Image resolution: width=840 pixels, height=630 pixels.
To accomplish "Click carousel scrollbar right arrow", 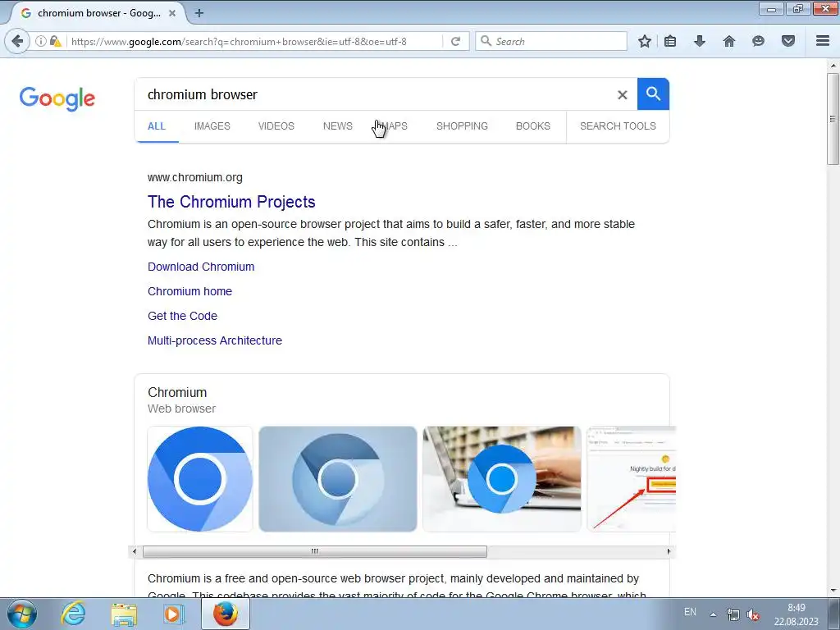I will (669, 551).
